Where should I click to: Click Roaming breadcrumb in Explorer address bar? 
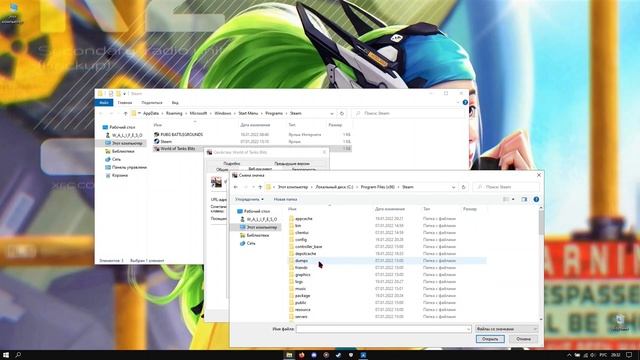pos(174,113)
